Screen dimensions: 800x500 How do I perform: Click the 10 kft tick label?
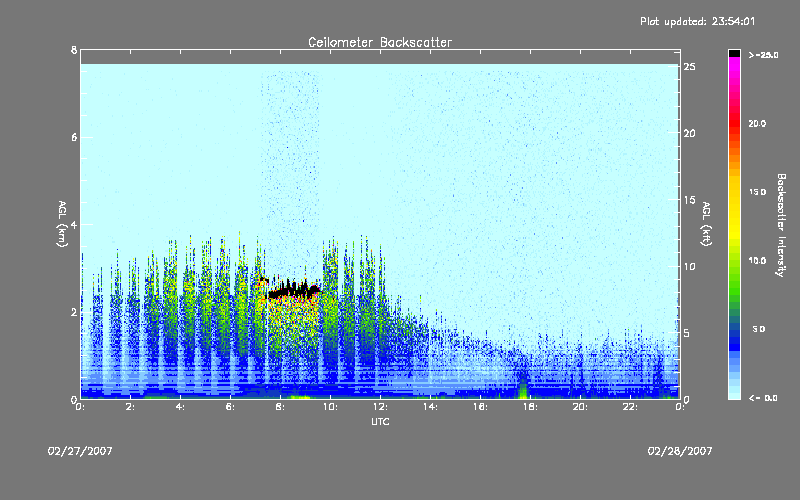coord(689,266)
